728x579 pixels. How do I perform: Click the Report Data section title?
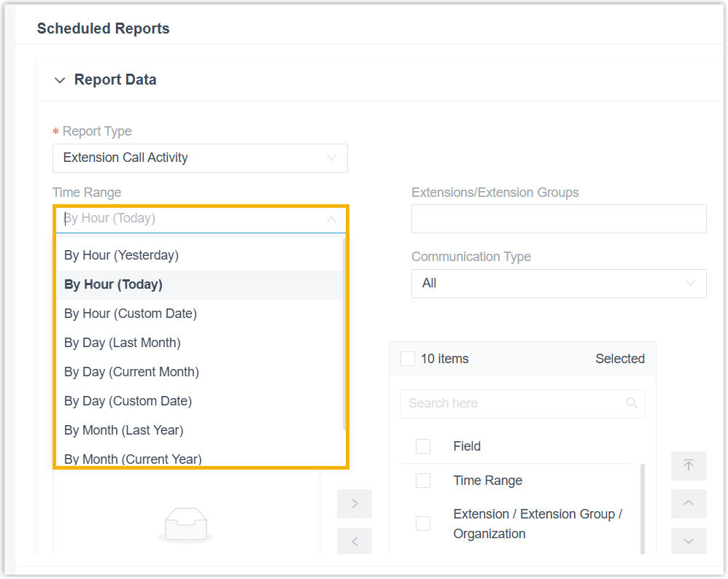(x=115, y=80)
